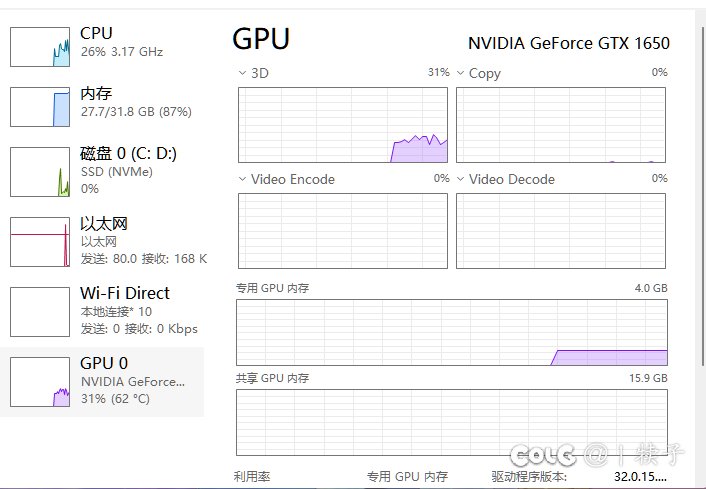Viewport: 706px width, 489px height.
Task: Open the Video Decode engine dropdown
Action: pyautogui.click(x=460, y=179)
